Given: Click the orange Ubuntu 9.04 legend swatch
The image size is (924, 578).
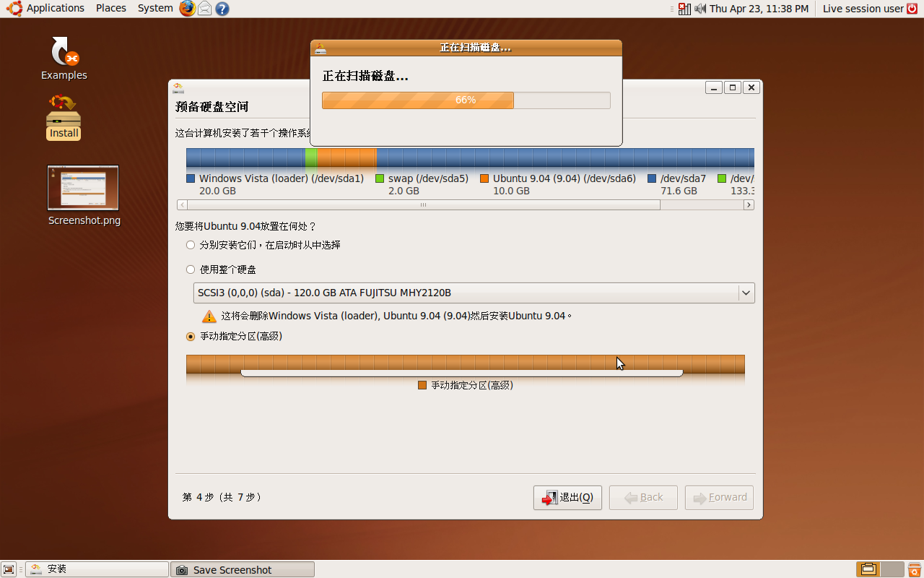Looking at the screenshot, I should 484,178.
